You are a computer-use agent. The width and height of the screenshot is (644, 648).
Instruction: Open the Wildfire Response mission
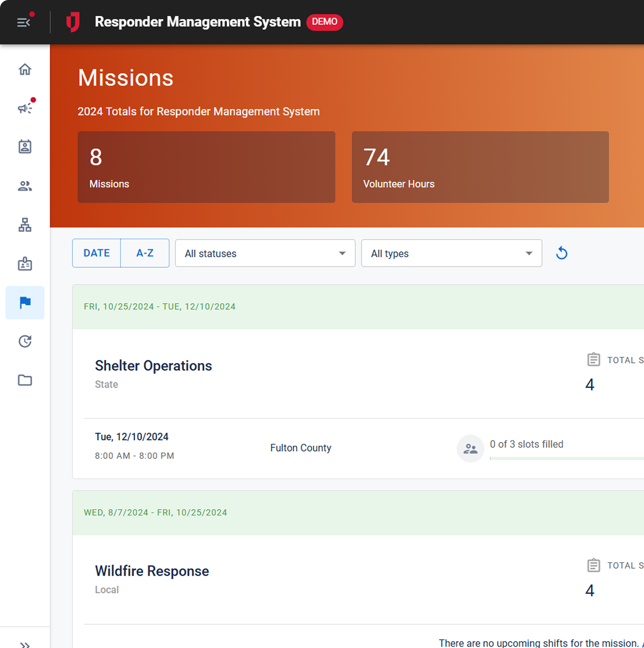click(x=151, y=571)
